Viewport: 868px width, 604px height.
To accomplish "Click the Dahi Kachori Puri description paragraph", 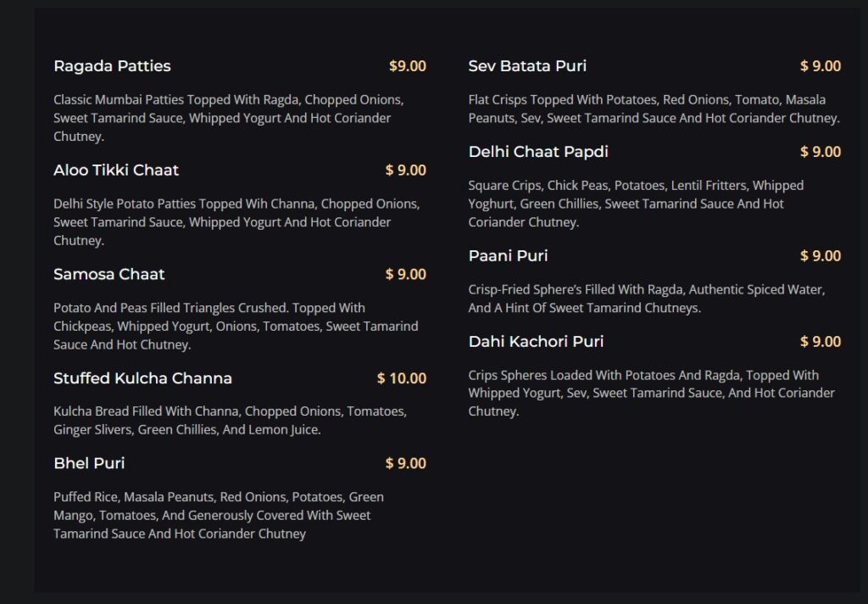I will pos(652,394).
